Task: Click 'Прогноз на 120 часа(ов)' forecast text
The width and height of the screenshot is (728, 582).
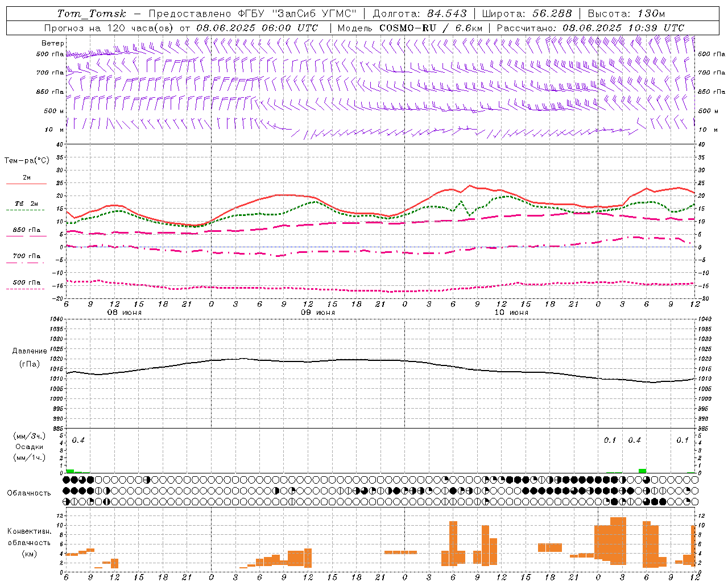Action: 109,28
